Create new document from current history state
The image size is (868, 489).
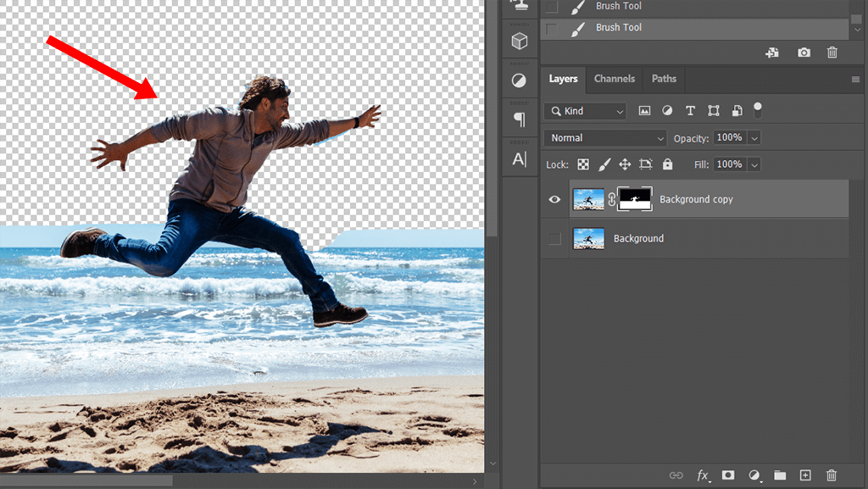coord(772,53)
